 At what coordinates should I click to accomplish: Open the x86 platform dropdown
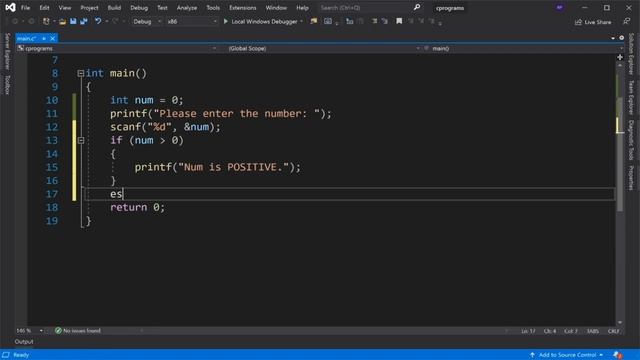point(192,22)
